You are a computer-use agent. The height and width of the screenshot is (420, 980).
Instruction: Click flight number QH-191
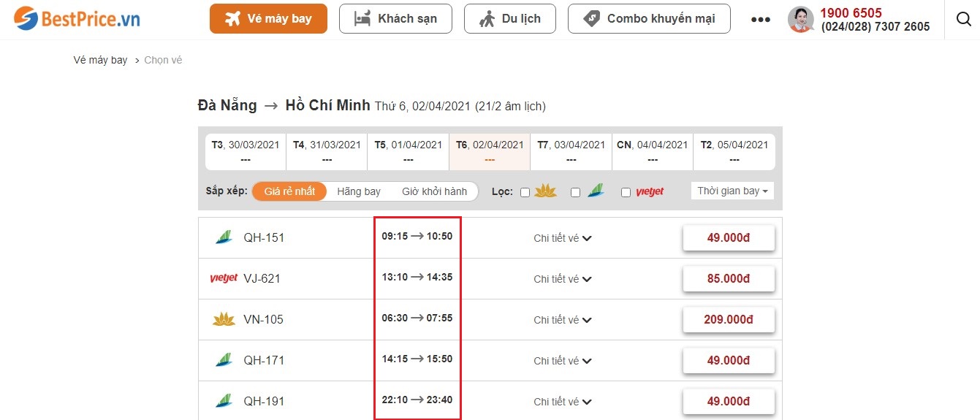pyautogui.click(x=264, y=401)
